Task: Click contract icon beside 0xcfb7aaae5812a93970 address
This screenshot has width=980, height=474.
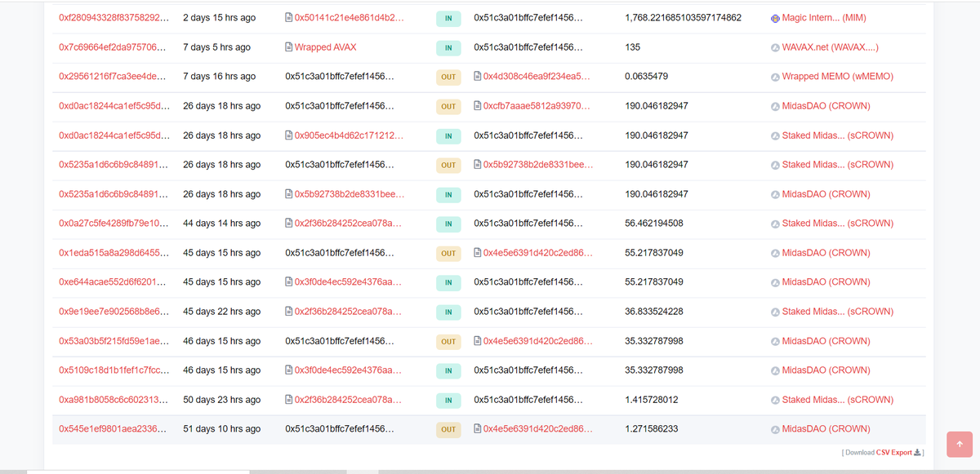Action: click(x=478, y=106)
